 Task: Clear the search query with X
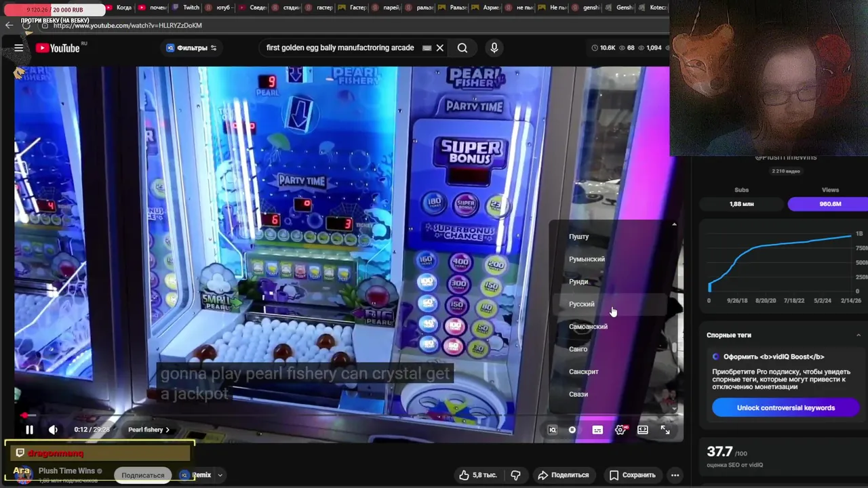pos(439,48)
